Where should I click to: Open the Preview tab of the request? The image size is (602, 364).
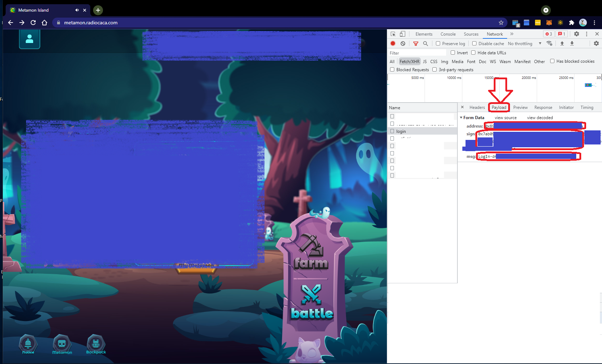[x=521, y=107]
